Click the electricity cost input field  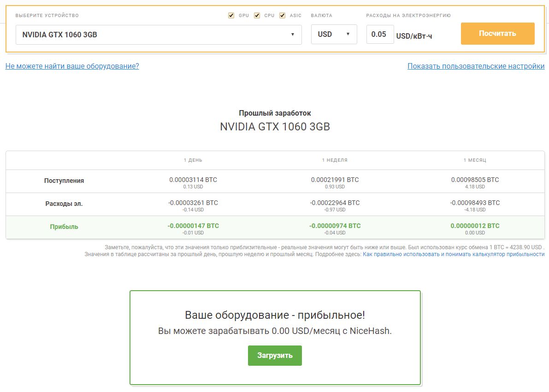[x=380, y=35]
